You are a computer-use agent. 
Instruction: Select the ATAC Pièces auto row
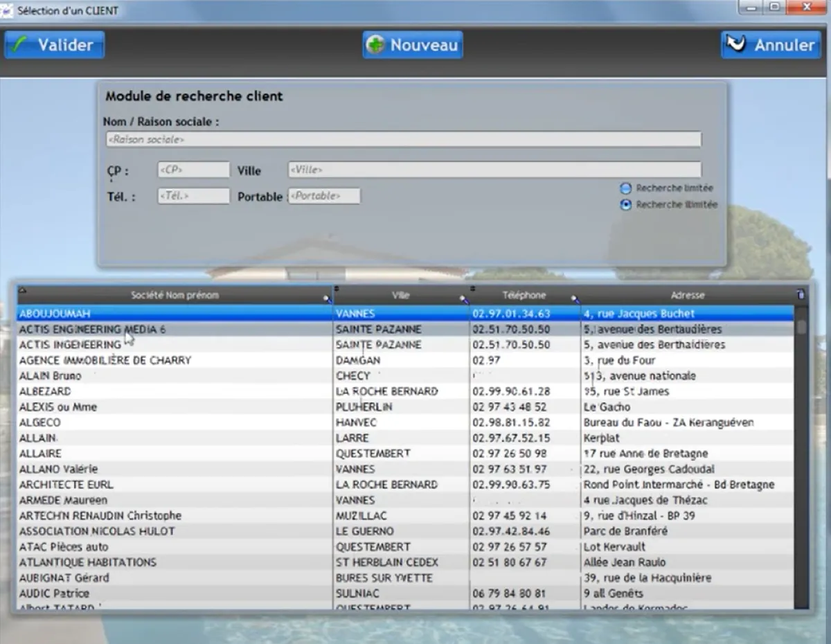(x=405, y=546)
